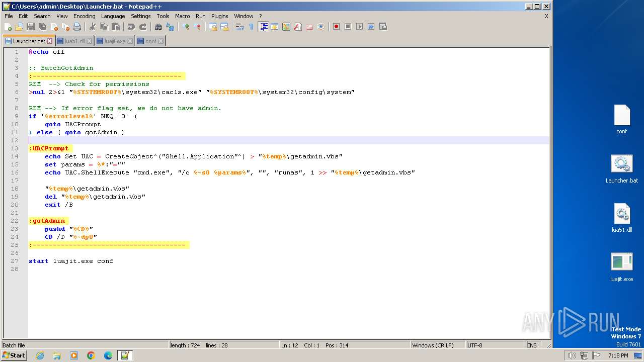Click the Close All toolbar icon

pyautogui.click(x=65, y=27)
